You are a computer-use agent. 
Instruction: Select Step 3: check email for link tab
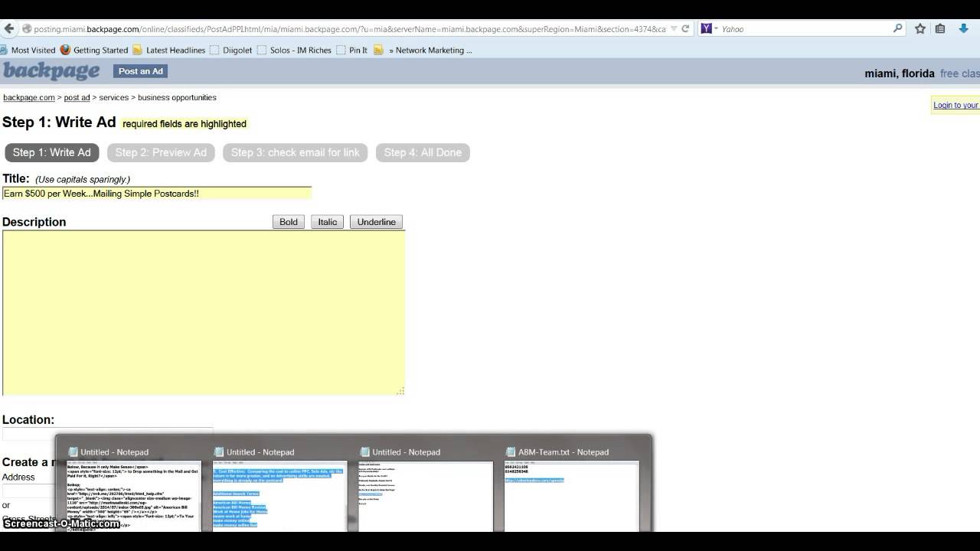pos(296,152)
